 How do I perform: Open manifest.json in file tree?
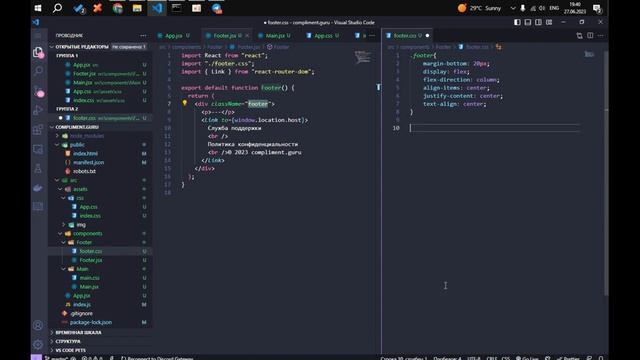[x=89, y=162]
